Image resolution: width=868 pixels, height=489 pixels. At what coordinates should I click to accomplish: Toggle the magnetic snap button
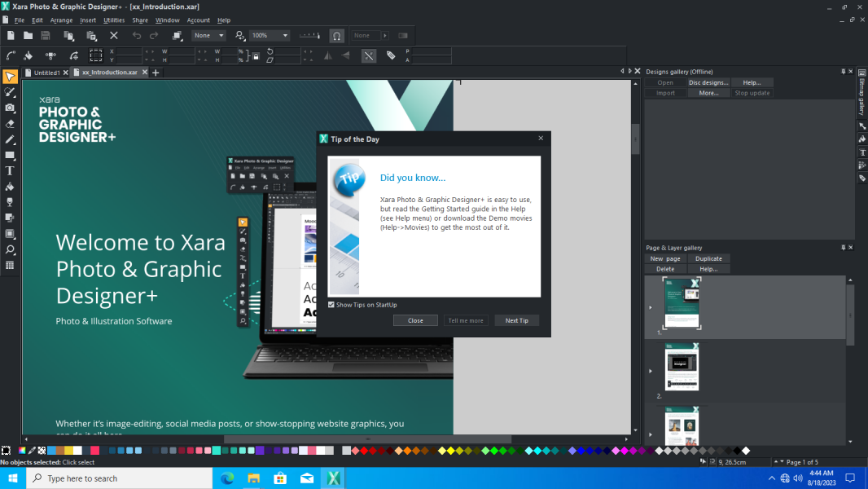point(336,35)
